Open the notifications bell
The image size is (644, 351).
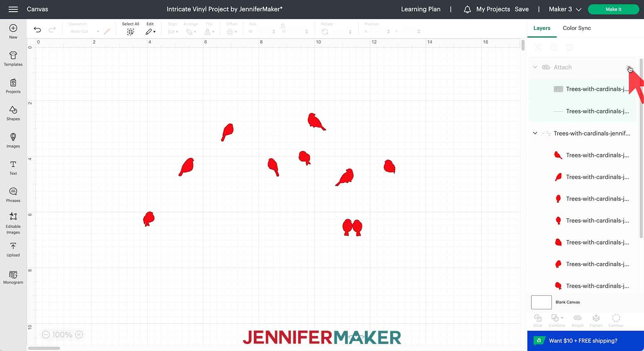[x=467, y=9]
